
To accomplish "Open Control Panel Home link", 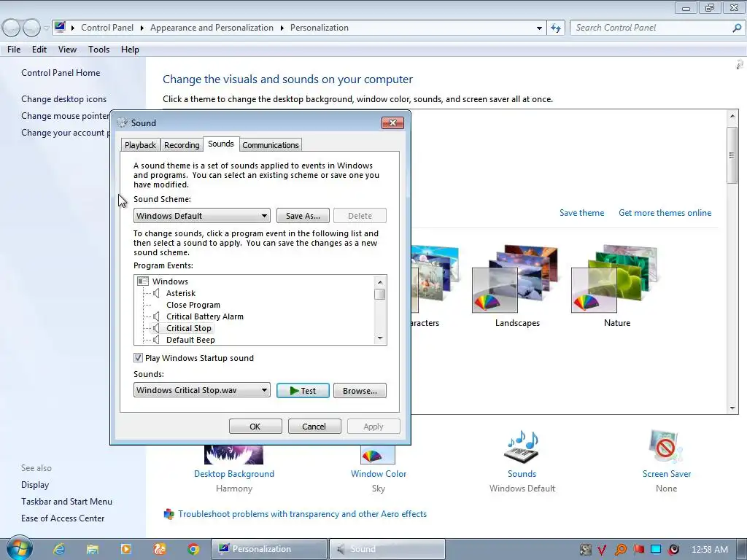I will click(61, 73).
